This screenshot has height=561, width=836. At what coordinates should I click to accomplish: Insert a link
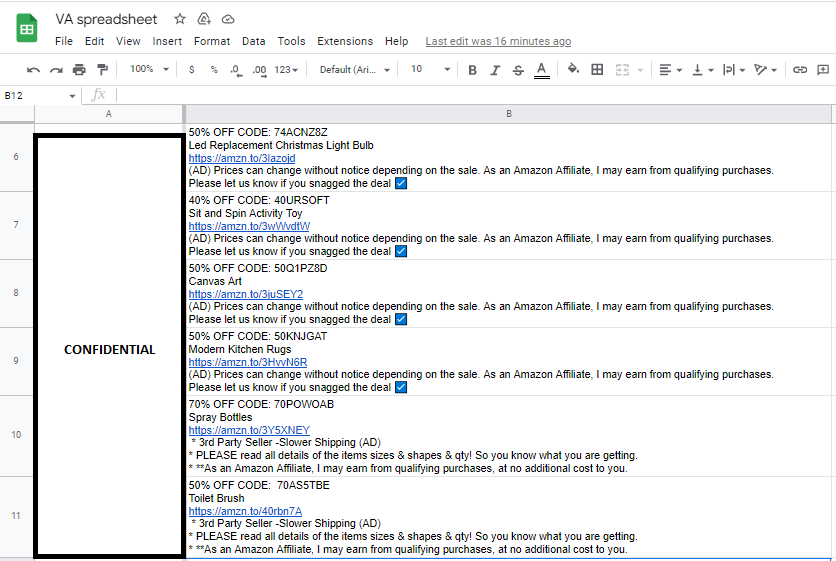pyautogui.click(x=800, y=69)
